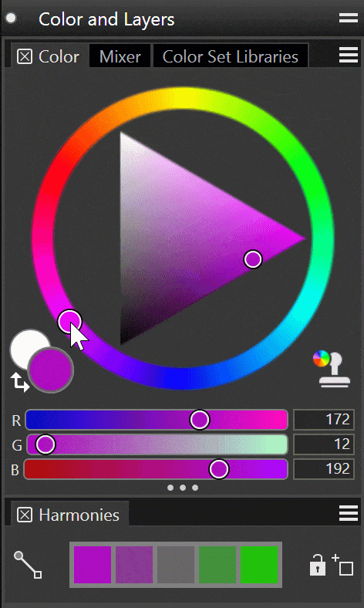Image resolution: width=364 pixels, height=608 pixels.
Task: Open the Color panel options menu
Action: [348, 55]
